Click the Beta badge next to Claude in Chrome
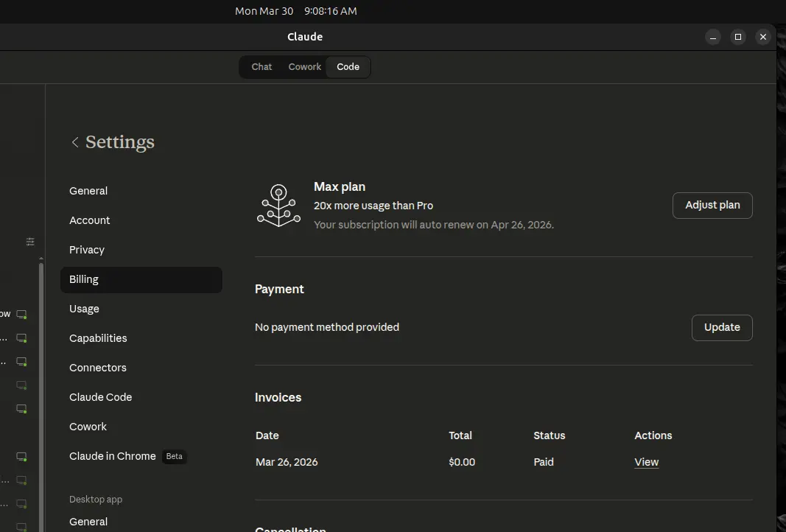Viewport: 786px width, 532px height. tap(174, 457)
